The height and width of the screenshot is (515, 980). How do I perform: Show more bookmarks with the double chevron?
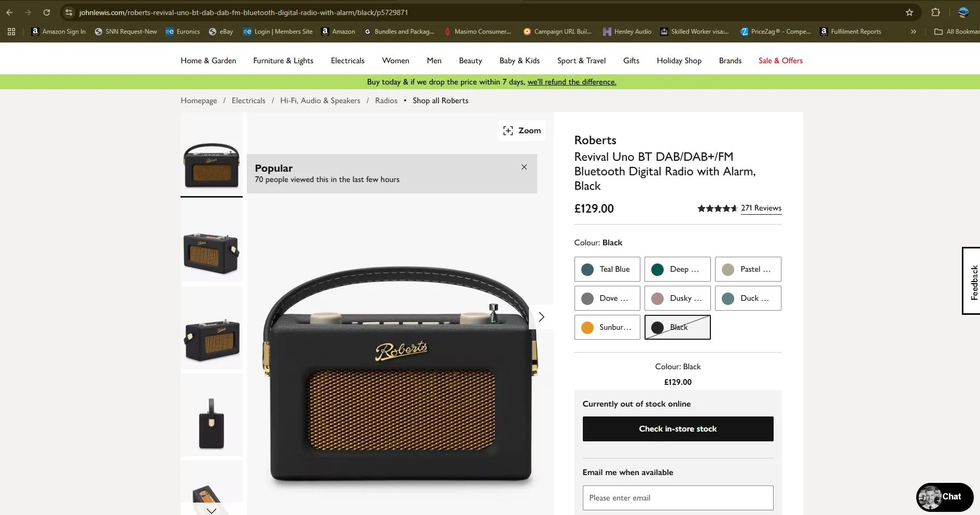click(x=913, y=32)
